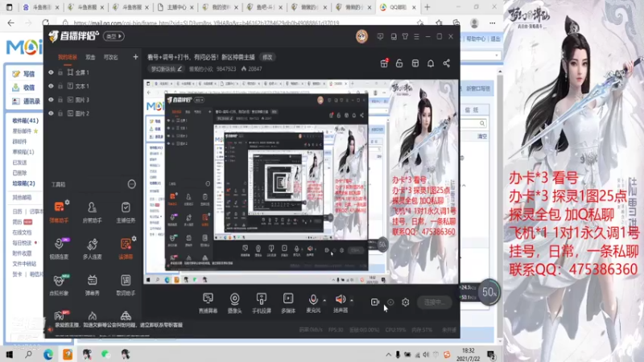
Task: Open the mode dropdown beside 直播伴侣 logo
Action: tap(114, 36)
